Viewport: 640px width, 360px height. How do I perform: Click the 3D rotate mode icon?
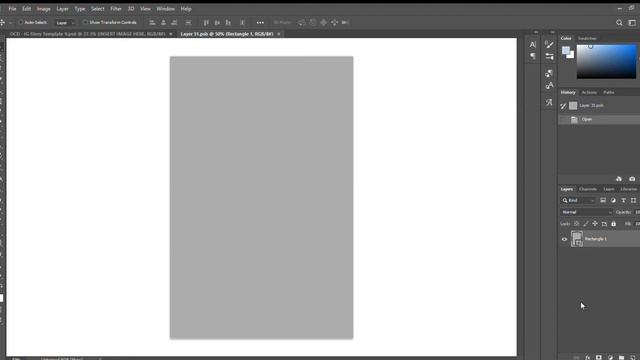[302, 23]
